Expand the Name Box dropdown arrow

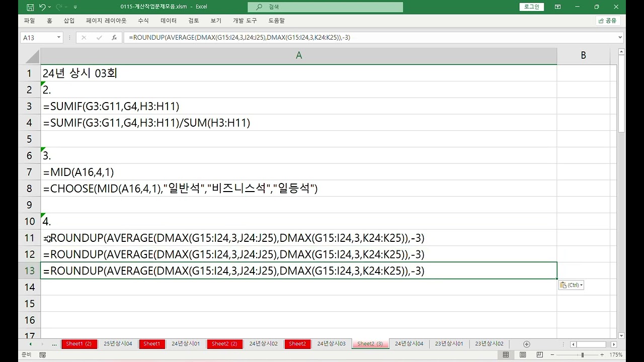coord(59,38)
